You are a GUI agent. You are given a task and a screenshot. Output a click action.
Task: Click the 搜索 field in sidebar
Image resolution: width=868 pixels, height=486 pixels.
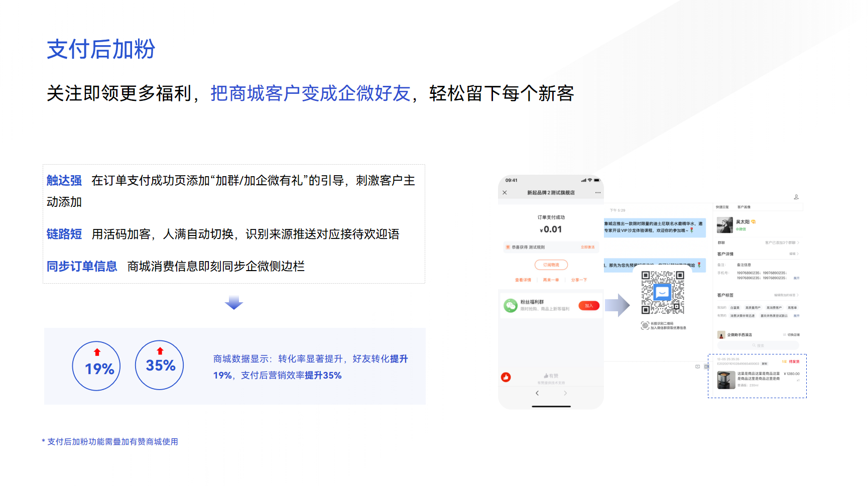pyautogui.click(x=758, y=345)
